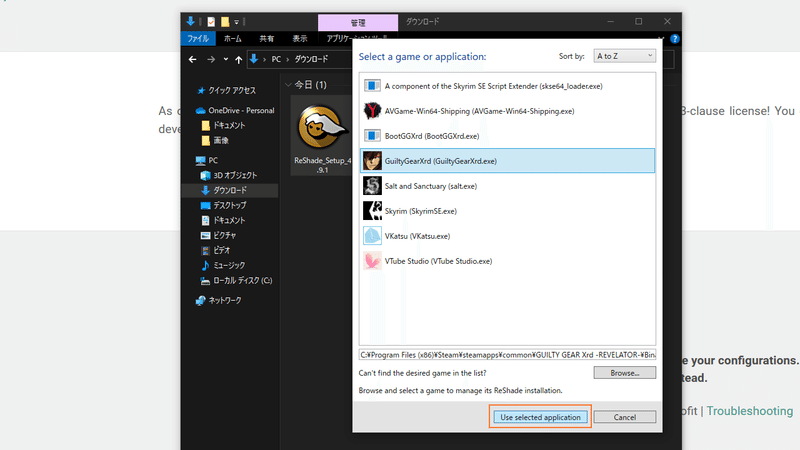Click ダウンロード in the address breadcrumb
Viewport: 800px width, 450px height.
click(x=311, y=59)
